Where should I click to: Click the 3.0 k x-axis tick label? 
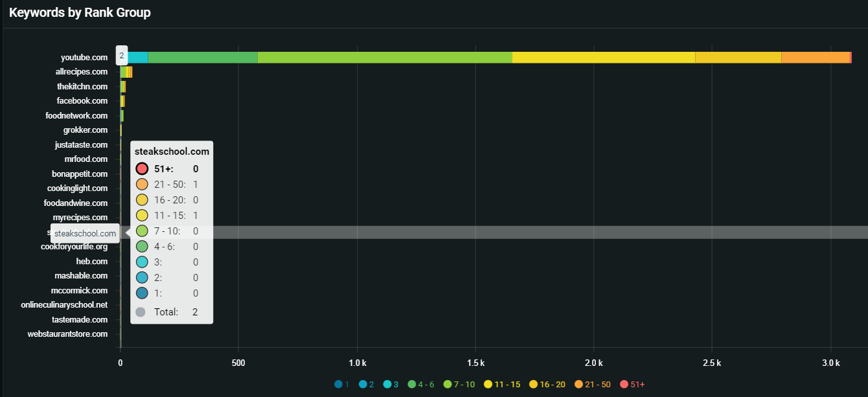coord(831,363)
